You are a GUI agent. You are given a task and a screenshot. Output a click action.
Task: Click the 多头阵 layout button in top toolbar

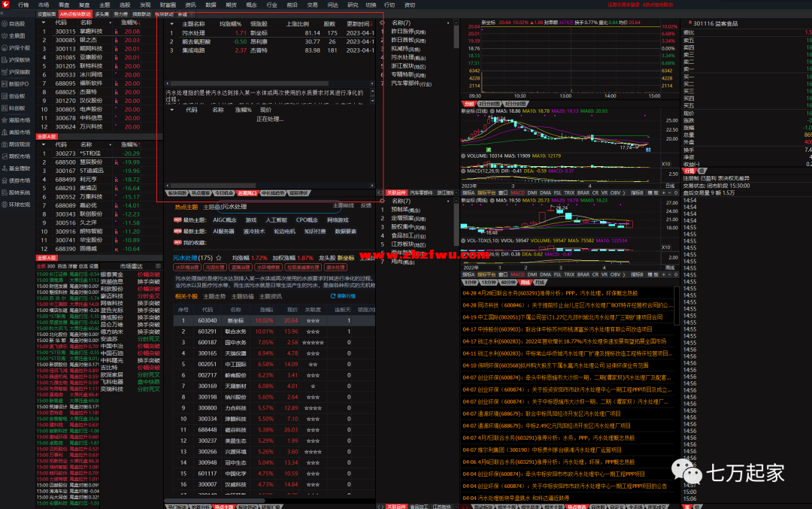tap(102, 14)
